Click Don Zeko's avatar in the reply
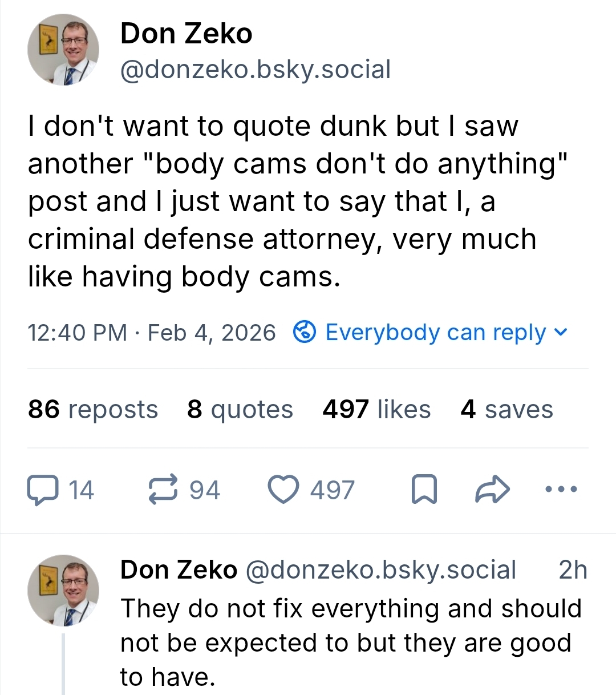Screen dimensions: 616x695 coord(63,591)
